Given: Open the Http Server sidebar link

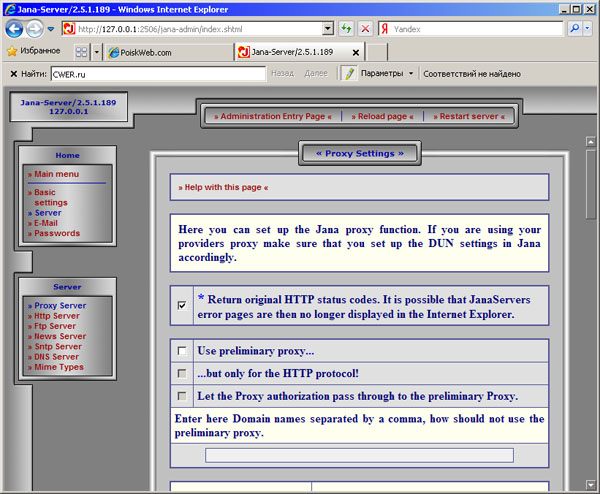Looking at the screenshot, I should point(55,316).
